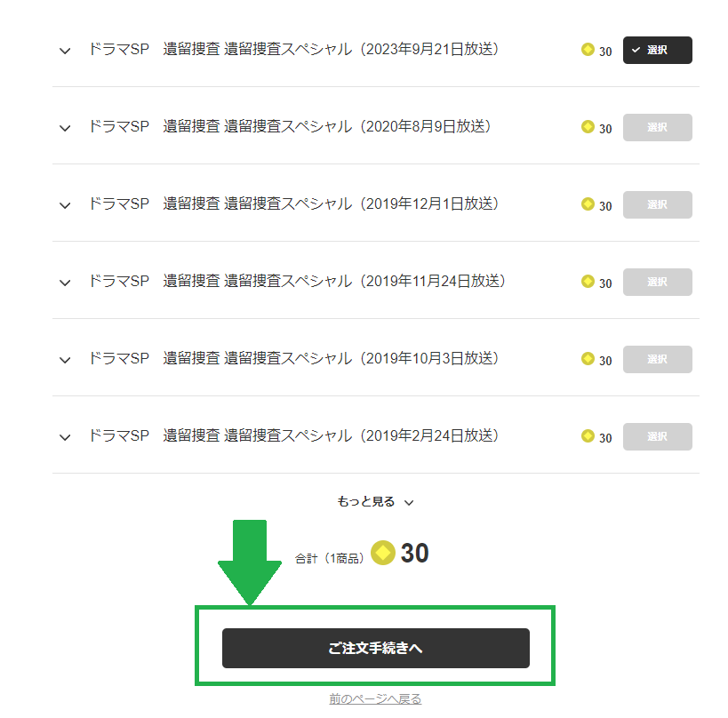Toggle 選択 for the 2019年12月1日 episode
728x718 pixels.
click(657, 205)
